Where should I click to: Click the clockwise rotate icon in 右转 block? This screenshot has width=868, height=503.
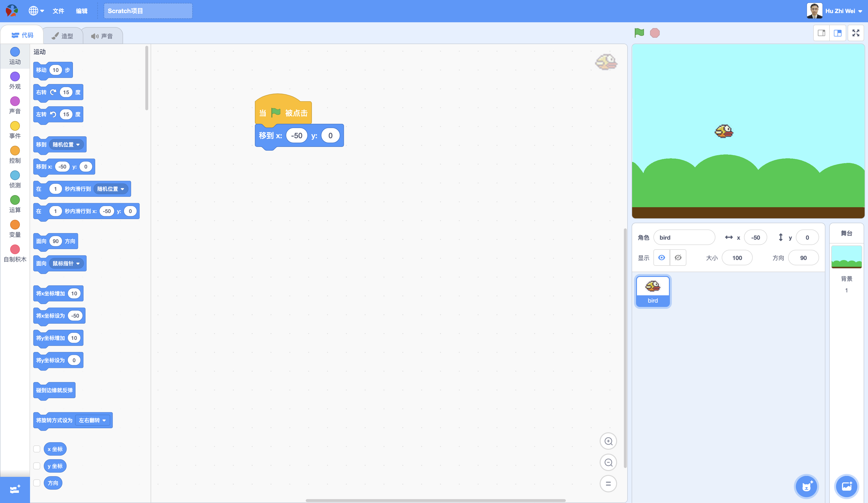53,92
